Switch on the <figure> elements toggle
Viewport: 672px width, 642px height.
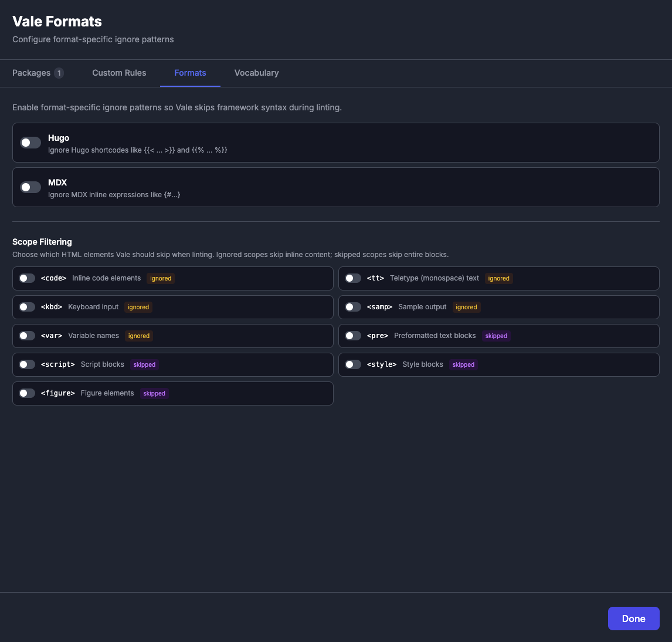point(27,393)
